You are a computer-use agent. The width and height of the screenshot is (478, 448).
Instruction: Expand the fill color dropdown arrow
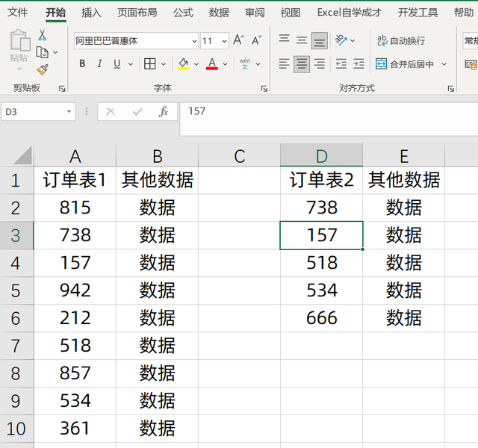pos(196,64)
